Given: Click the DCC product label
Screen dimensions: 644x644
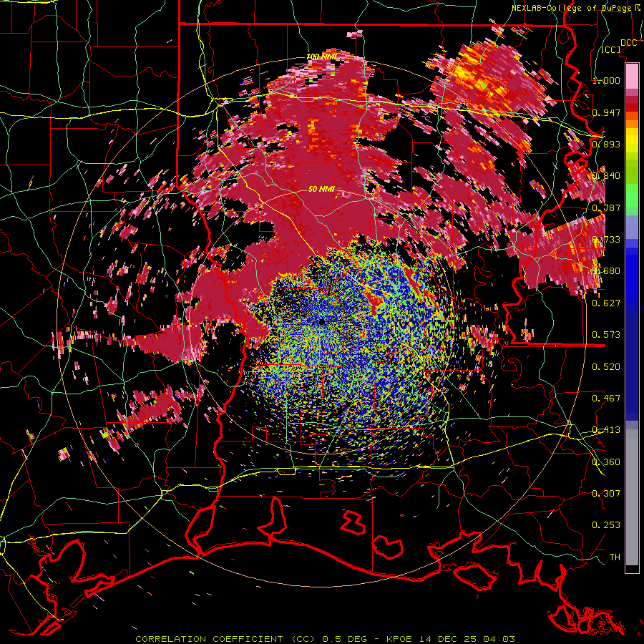Looking at the screenshot, I should pos(628,43).
